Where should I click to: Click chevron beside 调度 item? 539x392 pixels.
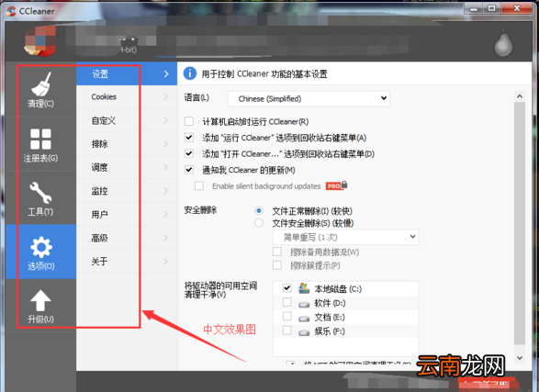click(x=165, y=167)
